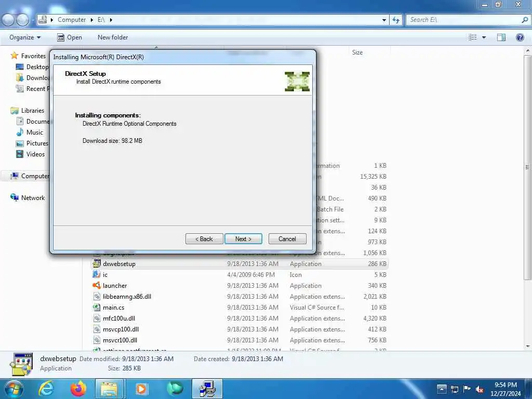This screenshot has height=399, width=532.
Task: Click dxwebsetup details pane thumbnail
Action: point(21,364)
